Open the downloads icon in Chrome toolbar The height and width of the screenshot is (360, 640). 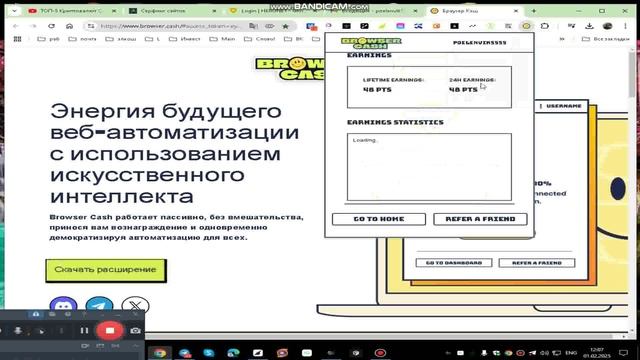coord(589,26)
